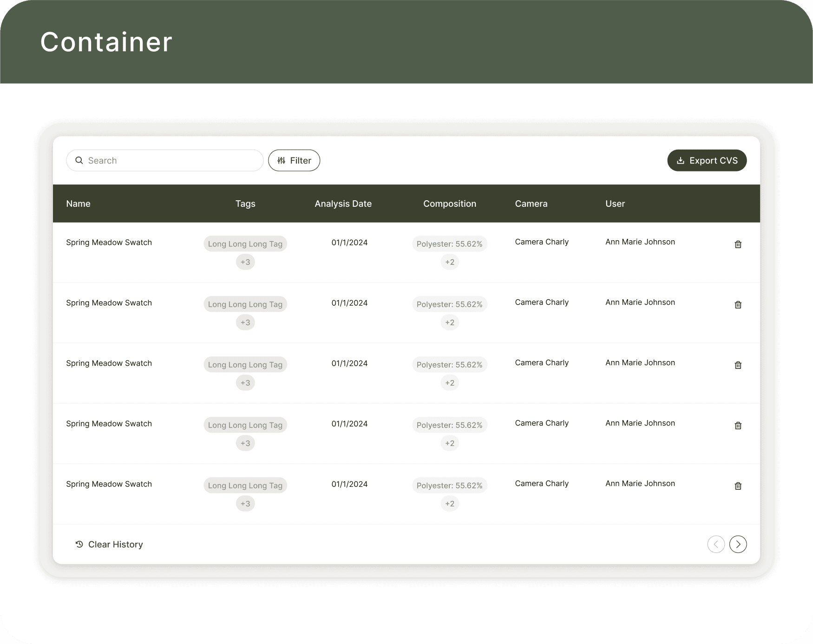Click the User column header
This screenshot has width=813, height=644.
tap(615, 204)
